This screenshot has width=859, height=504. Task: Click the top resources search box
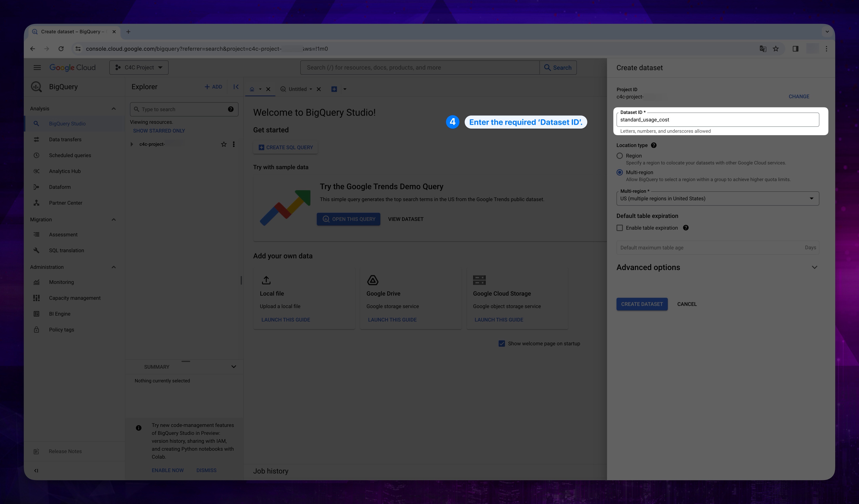click(420, 68)
